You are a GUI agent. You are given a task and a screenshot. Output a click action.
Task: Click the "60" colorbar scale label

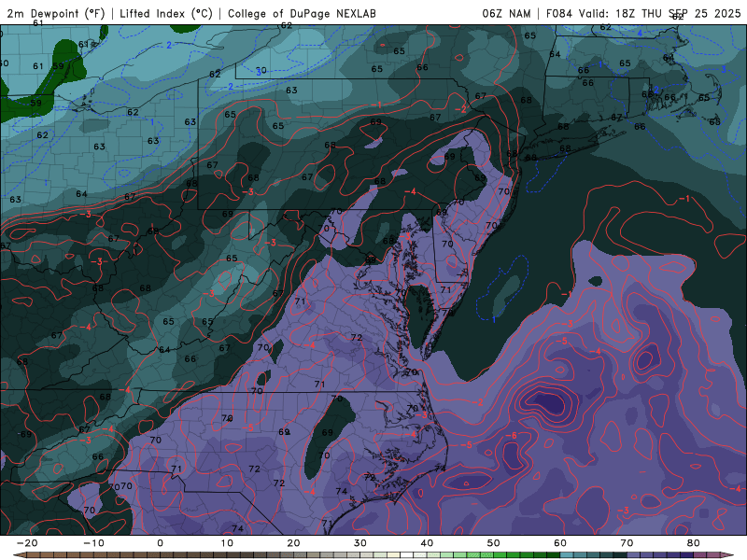[x=560, y=543]
